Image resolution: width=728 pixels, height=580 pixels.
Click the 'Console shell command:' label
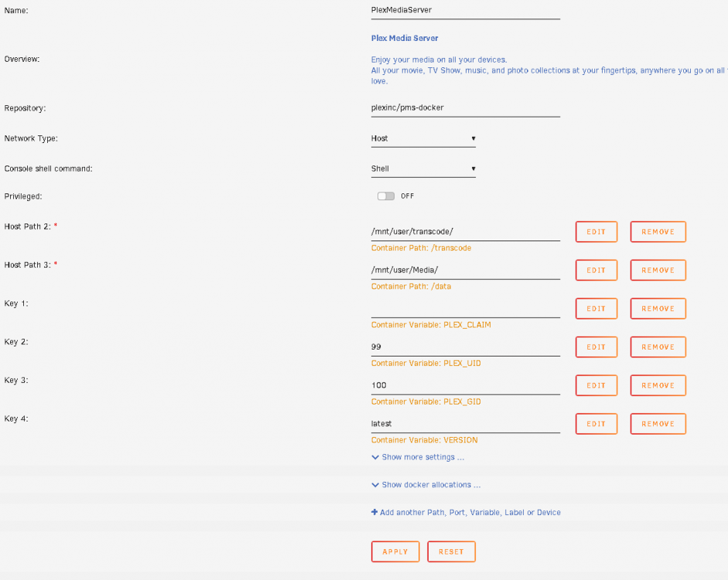48,169
